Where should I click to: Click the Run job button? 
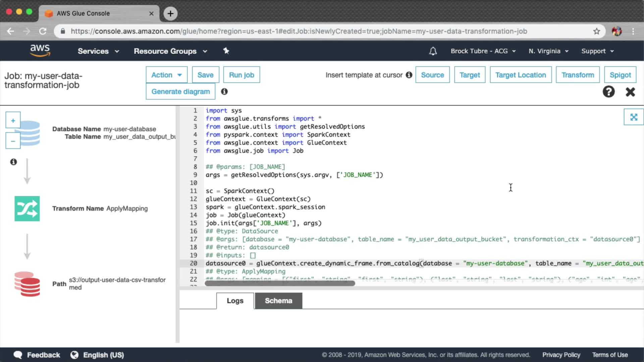pos(241,75)
